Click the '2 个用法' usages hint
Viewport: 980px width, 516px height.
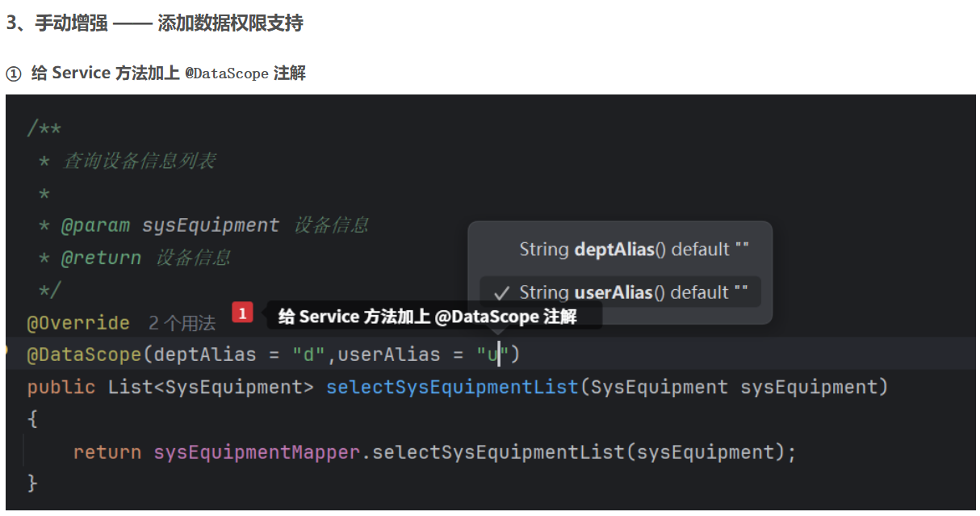click(x=182, y=323)
